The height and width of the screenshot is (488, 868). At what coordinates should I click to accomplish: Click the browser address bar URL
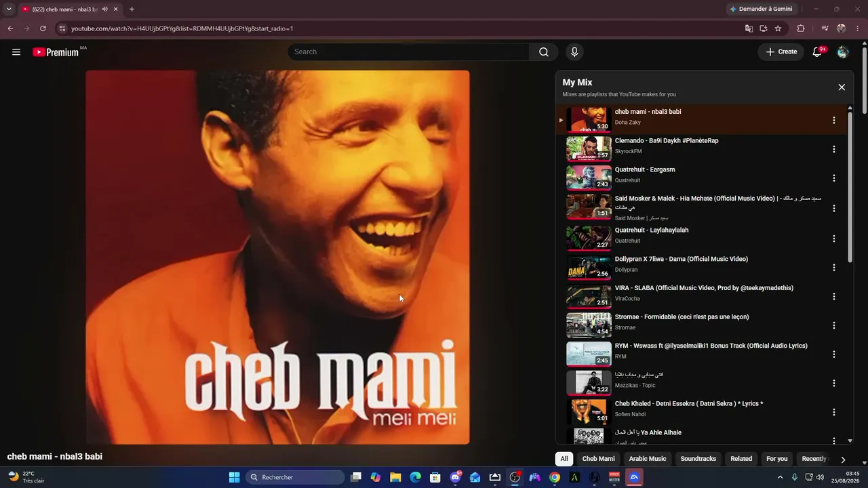[x=182, y=28]
